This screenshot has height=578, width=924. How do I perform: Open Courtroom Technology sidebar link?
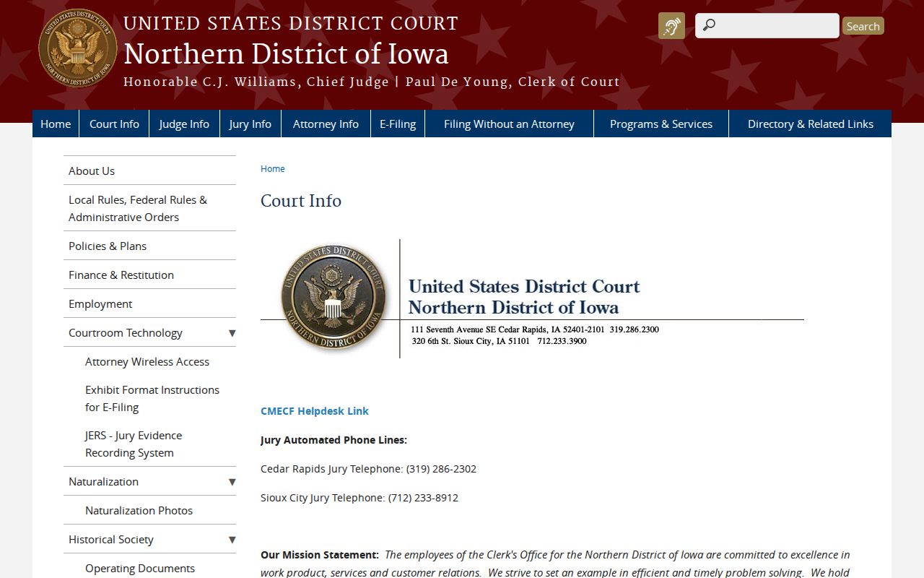126,332
